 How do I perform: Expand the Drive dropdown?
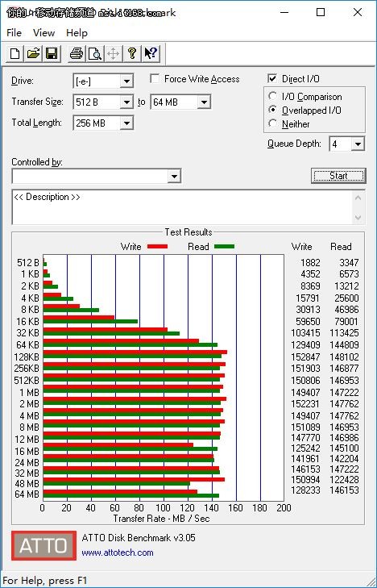(x=126, y=81)
